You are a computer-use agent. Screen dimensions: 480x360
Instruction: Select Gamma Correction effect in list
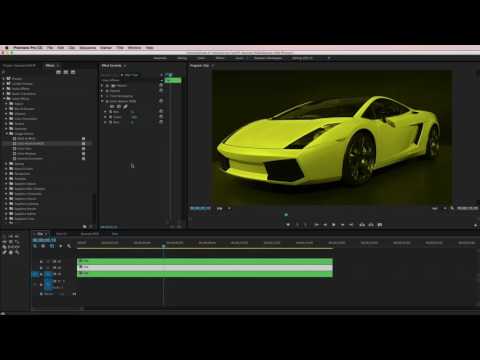tap(30, 158)
